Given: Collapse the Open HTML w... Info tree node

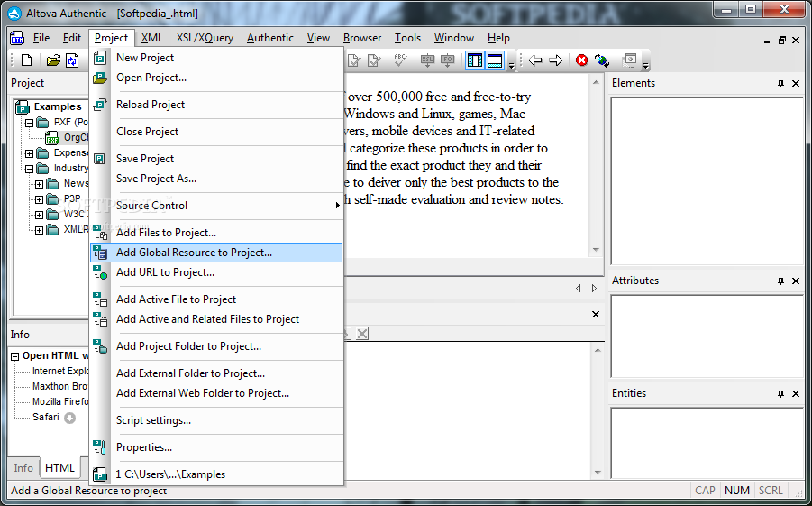Looking at the screenshot, I should pos(15,356).
